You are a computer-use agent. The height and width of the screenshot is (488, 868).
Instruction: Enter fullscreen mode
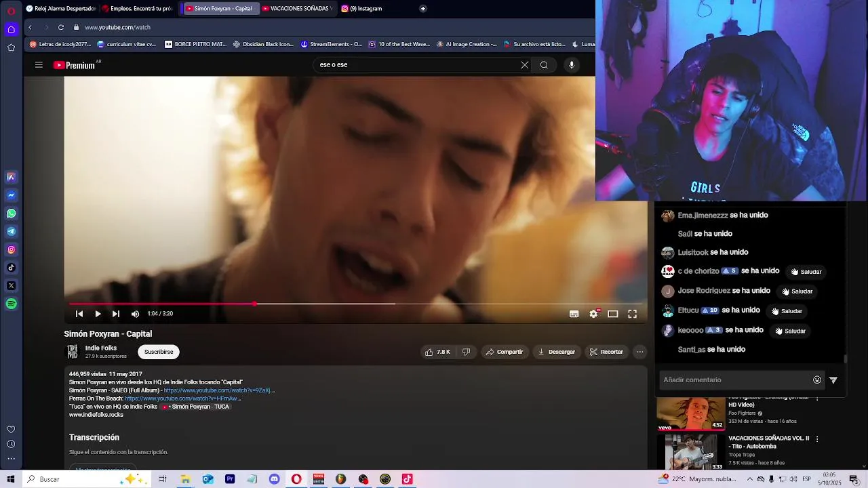(632, 314)
